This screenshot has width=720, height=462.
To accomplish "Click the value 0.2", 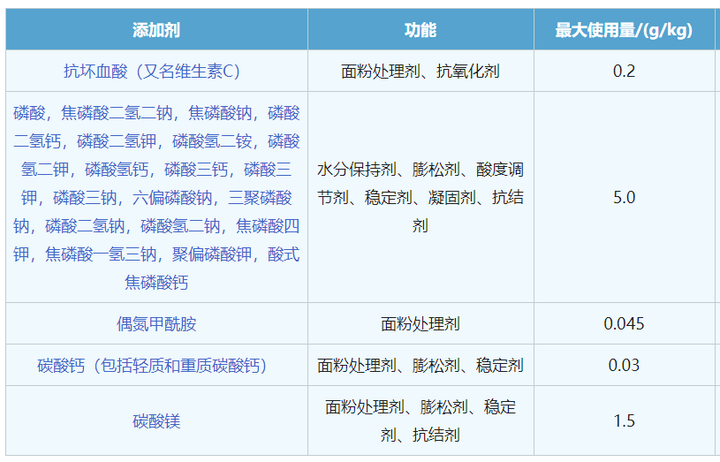I will coord(624,71).
